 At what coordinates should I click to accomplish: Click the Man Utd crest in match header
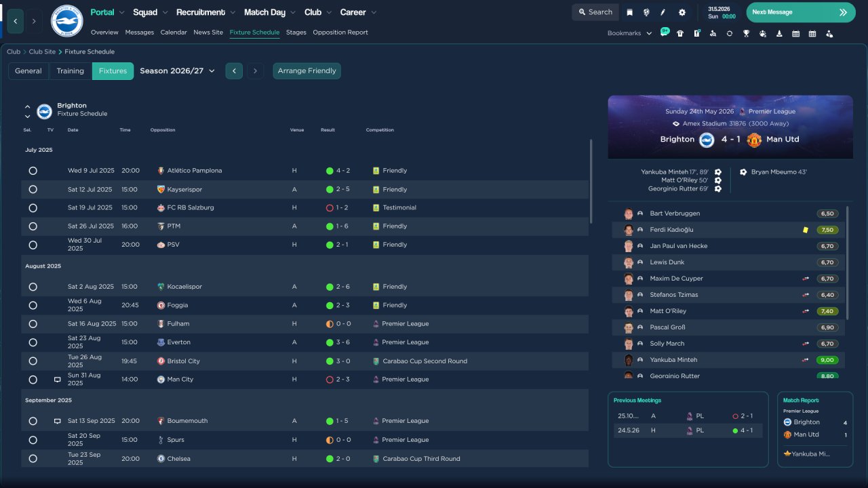click(x=754, y=140)
